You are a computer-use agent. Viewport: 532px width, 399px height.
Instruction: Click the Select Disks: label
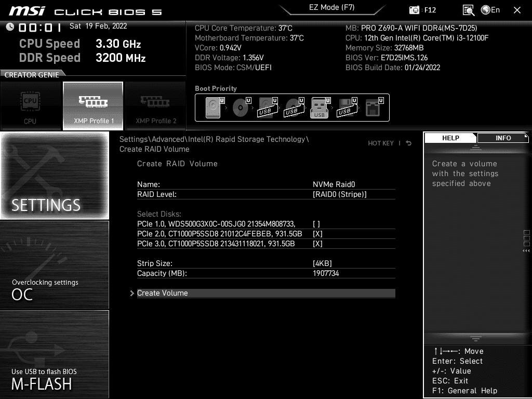[x=159, y=214]
